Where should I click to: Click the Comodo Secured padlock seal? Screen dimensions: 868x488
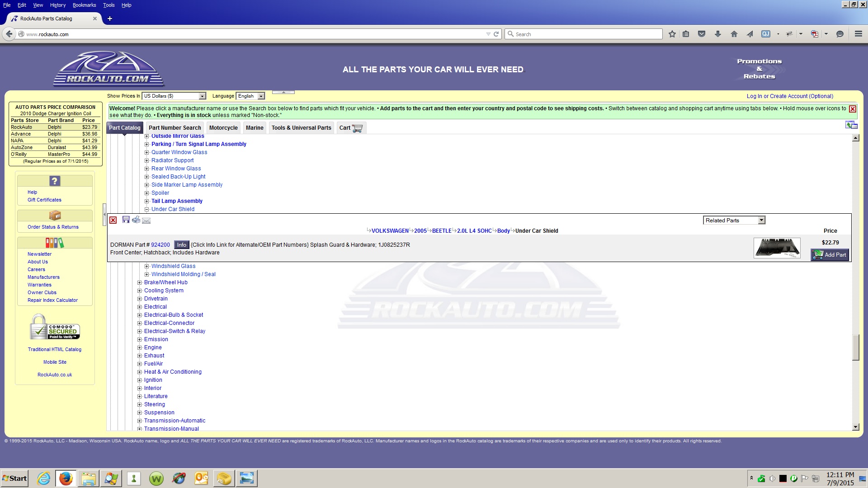tap(55, 327)
